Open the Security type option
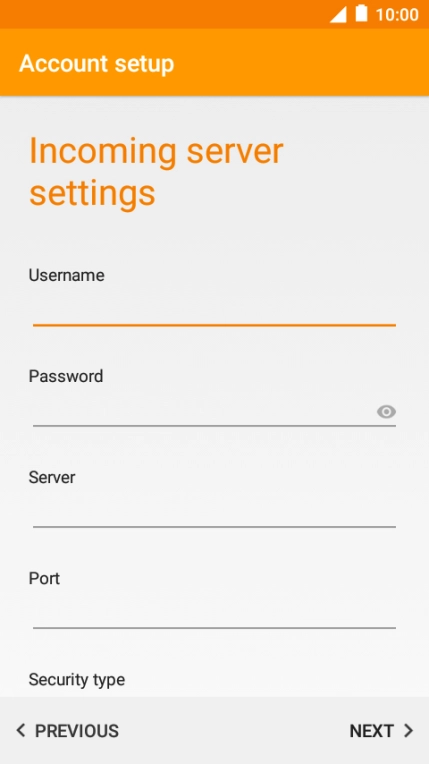429x764 pixels. coord(77,679)
